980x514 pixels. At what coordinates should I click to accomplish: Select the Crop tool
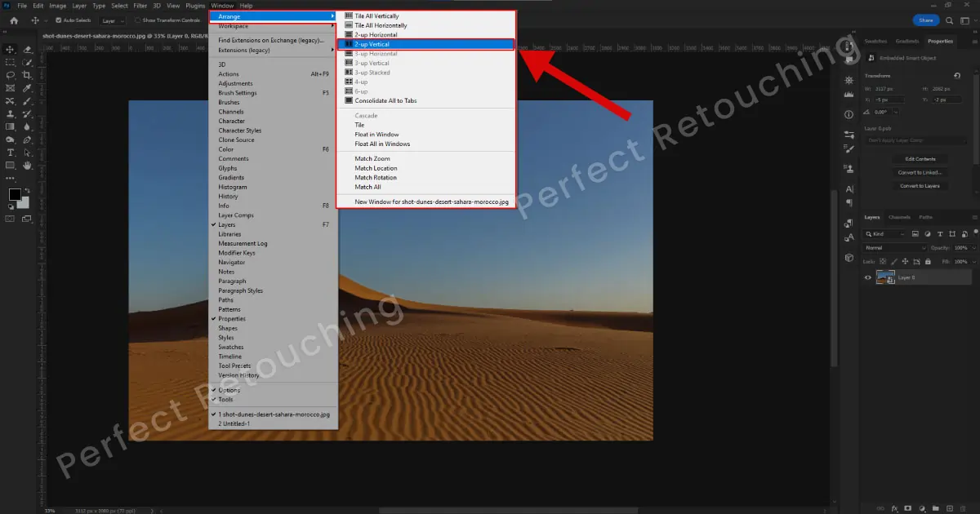(x=27, y=75)
